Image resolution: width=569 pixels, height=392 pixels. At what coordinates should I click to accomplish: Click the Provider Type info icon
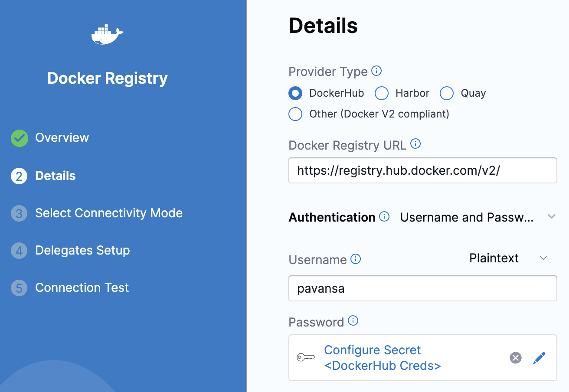pos(377,71)
